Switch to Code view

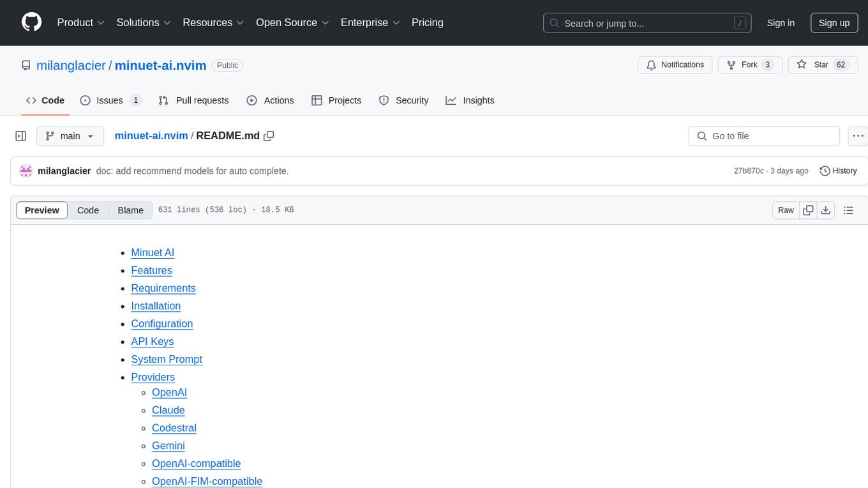pyautogui.click(x=88, y=210)
